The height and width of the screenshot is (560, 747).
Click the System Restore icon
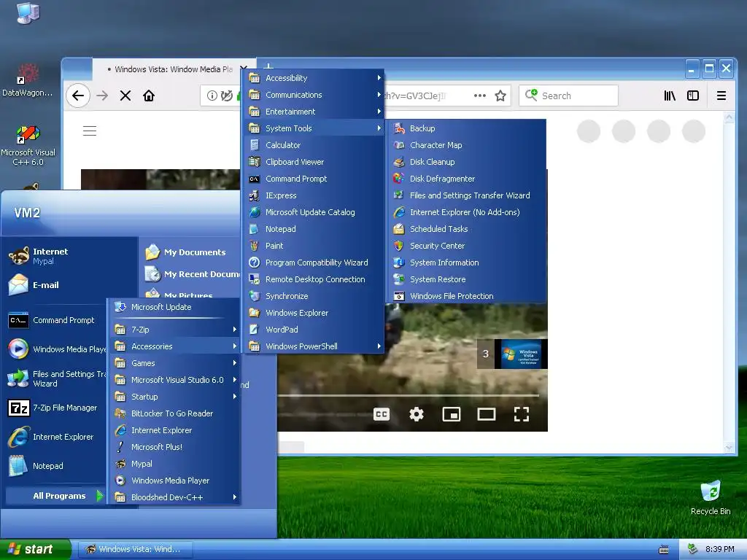pos(399,279)
